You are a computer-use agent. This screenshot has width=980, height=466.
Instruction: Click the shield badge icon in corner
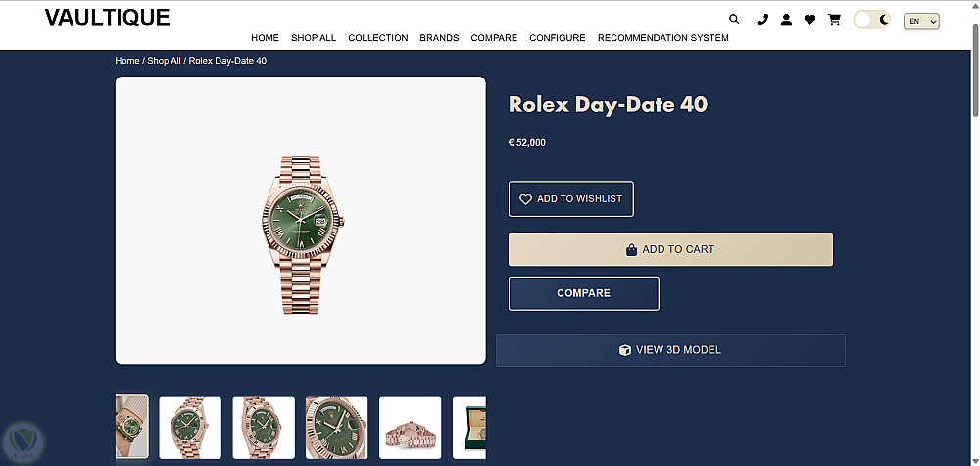coord(22,442)
